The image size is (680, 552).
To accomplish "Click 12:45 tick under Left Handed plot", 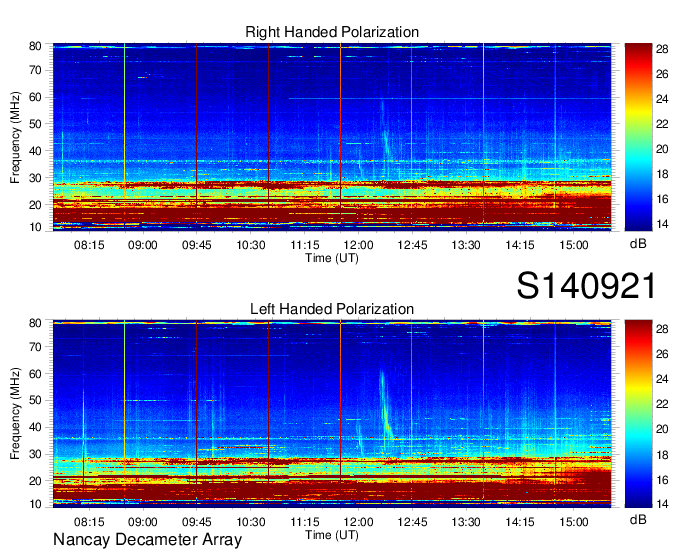I will 412,522.
